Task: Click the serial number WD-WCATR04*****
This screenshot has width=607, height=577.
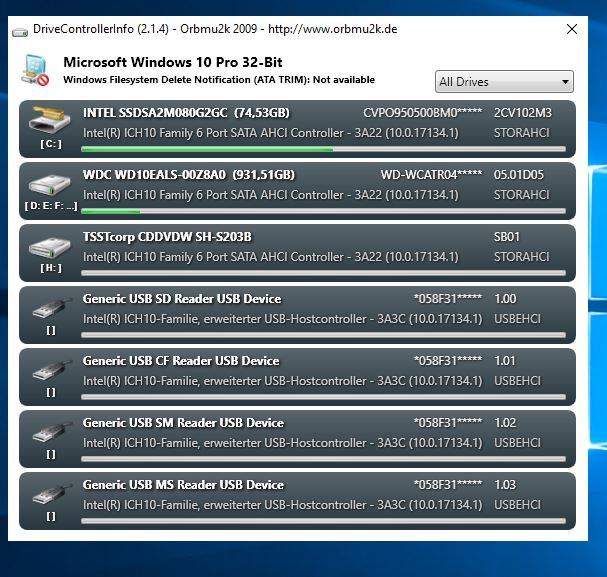Action: point(431,175)
